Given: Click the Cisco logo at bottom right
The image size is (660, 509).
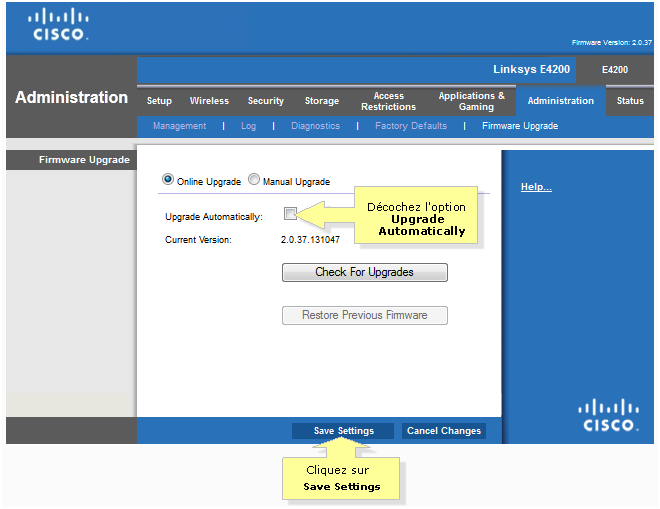Looking at the screenshot, I should click(608, 416).
